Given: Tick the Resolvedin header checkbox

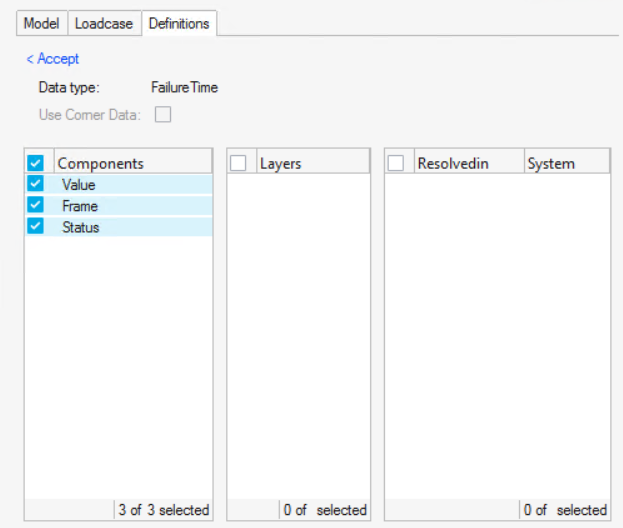Looking at the screenshot, I should click(x=396, y=163).
